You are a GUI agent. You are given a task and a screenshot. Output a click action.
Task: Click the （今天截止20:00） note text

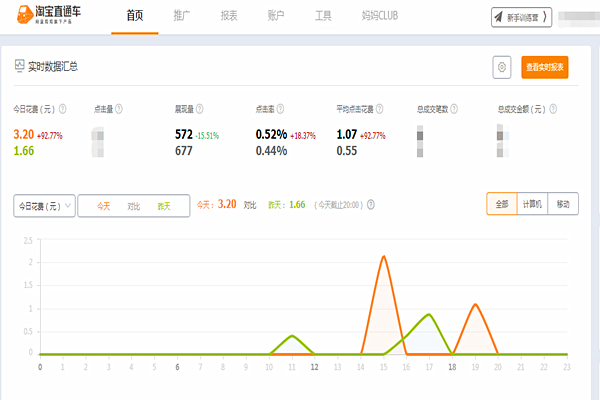[x=339, y=205]
